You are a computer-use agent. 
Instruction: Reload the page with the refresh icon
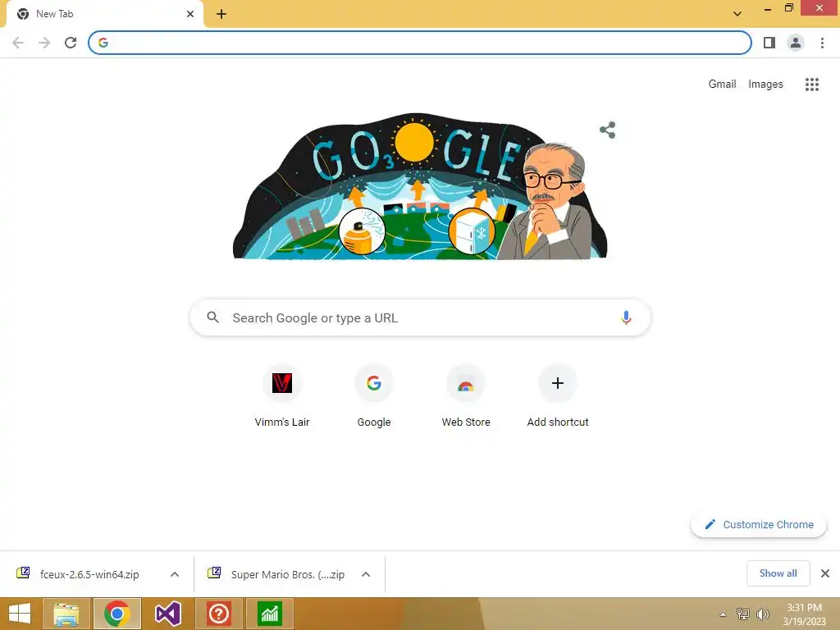point(71,43)
